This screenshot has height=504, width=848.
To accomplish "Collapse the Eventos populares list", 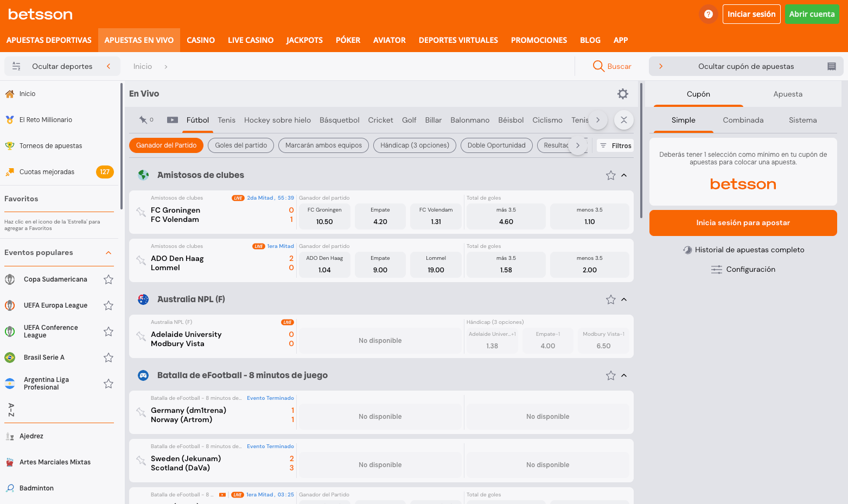I will coord(109,253).
